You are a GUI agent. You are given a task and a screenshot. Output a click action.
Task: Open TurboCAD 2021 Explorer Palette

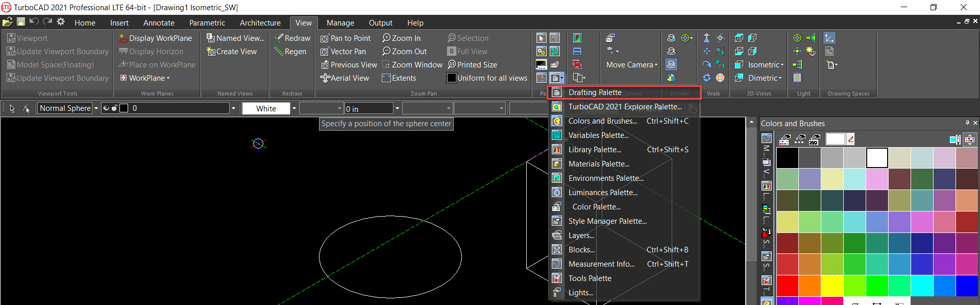pos(624,107)
